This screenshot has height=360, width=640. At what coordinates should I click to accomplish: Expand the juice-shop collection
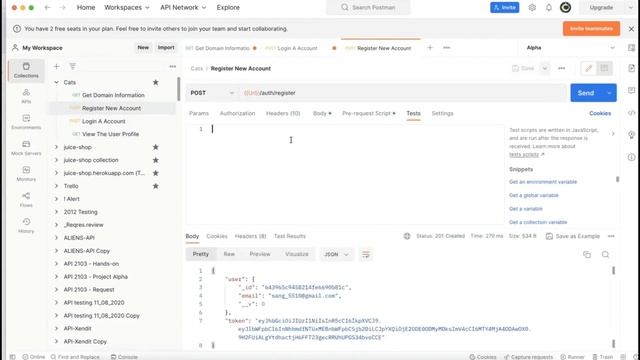pos(56,147)
